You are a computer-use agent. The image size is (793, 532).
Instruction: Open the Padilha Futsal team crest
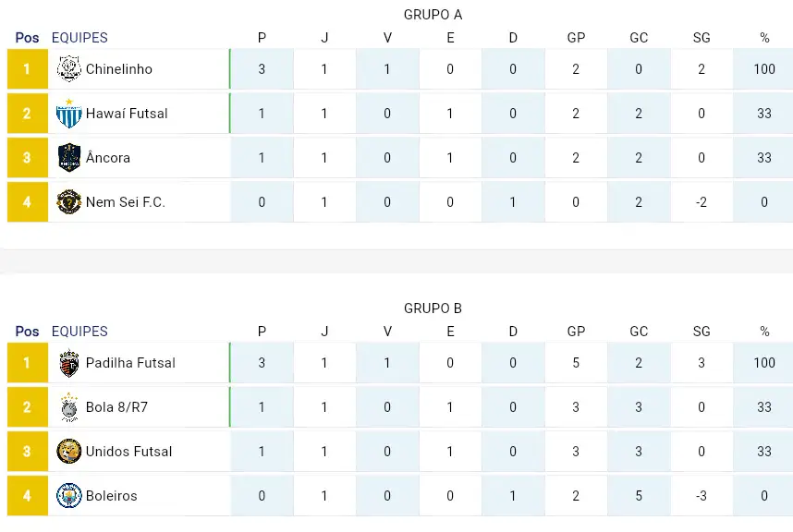click(x=69, y=363)
